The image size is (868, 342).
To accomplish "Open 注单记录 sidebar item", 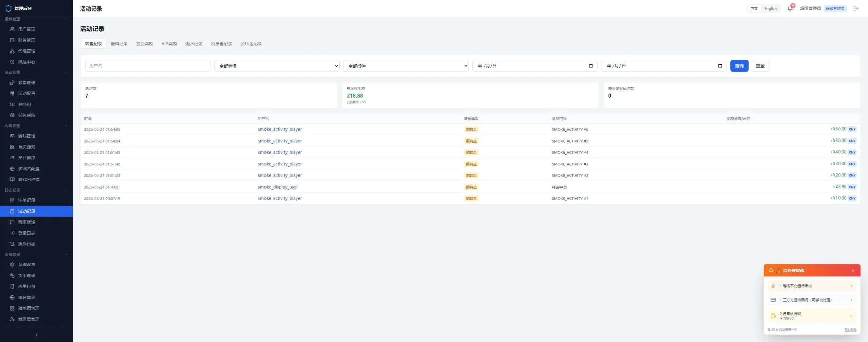I will (x=36, y=200).
